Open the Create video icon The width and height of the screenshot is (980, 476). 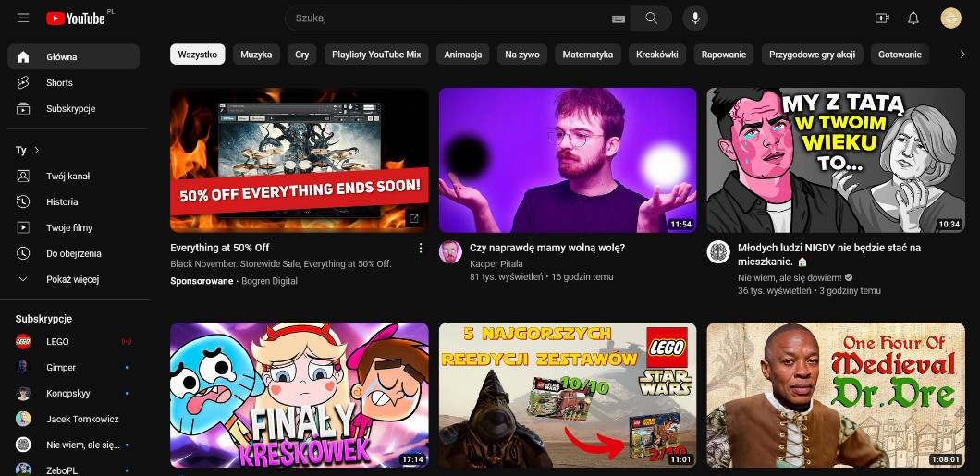881,18
